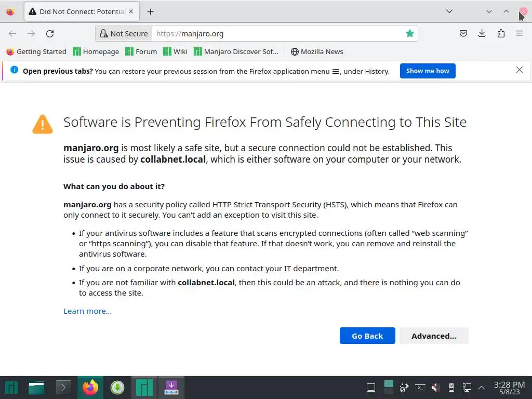Click the Not Secure lock indicator

point(124,34)
